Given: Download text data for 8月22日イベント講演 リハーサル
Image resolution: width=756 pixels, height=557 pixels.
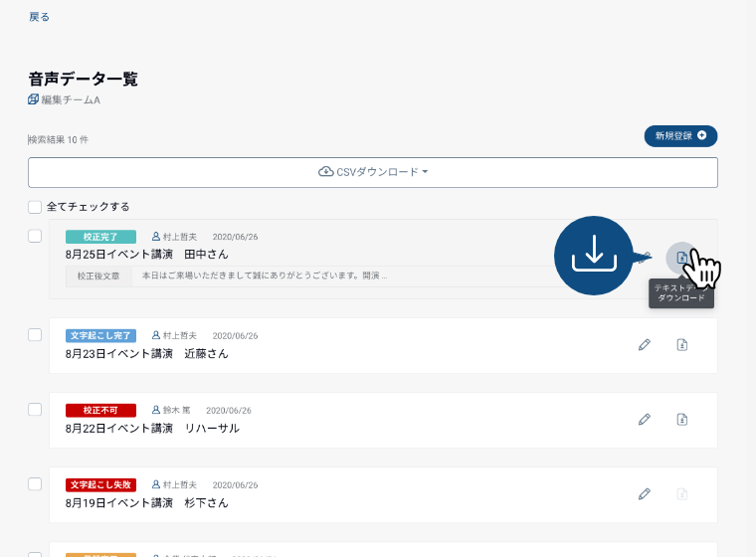Looking at the screenshot, I should point(682,420).
